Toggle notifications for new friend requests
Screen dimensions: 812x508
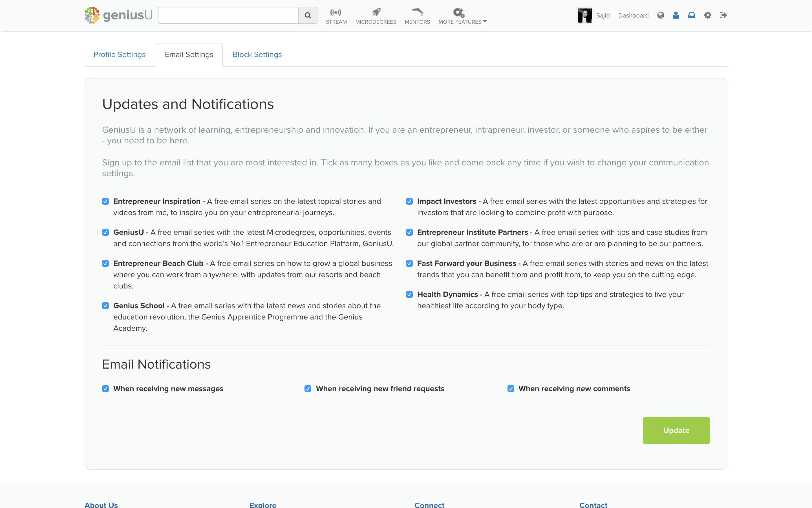coord(308,388)
